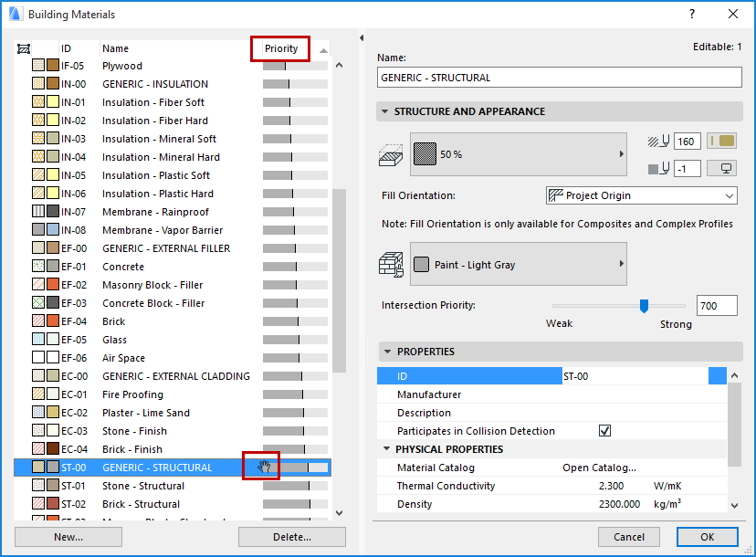Screen dimensions: 756x557
Task: Click the Intersection Priority slider handle
Action: pyautogui.click(x=644, y=306)
